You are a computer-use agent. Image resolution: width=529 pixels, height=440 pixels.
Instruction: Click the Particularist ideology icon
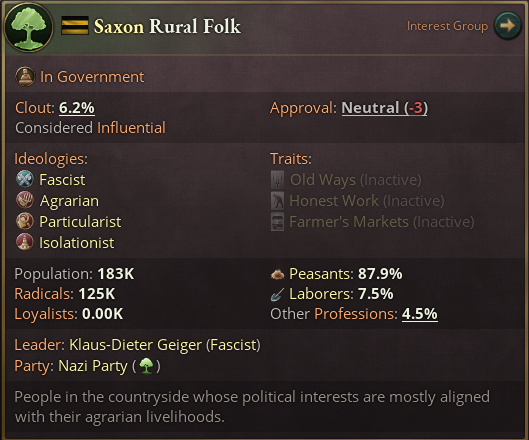tap(25, 221)
